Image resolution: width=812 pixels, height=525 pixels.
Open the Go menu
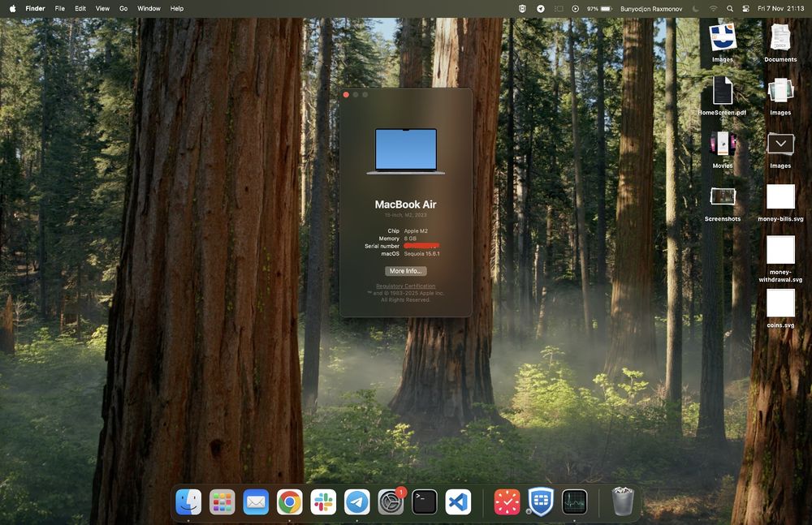pos(123,9)
